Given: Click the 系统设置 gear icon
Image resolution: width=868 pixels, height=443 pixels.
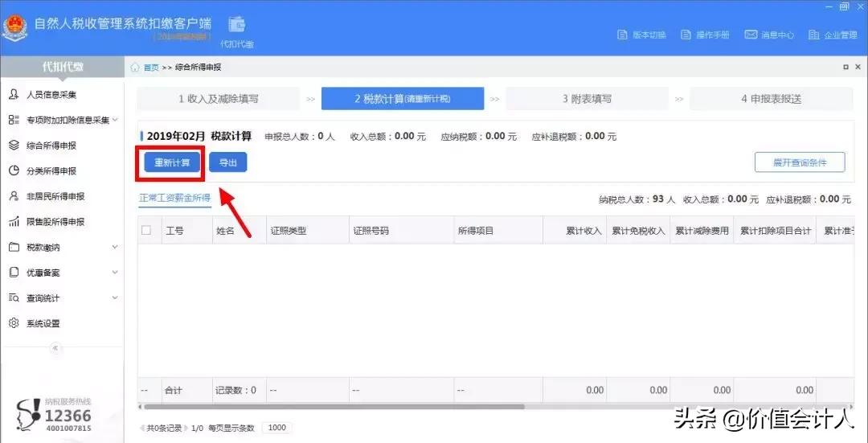Looking at the screenshot, I should click(14, 323).
